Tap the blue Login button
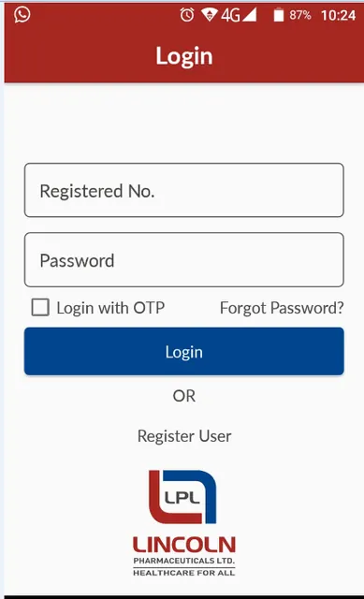This screenshot has height=599, width=364. pyautogui.click(x=184, y=352)
